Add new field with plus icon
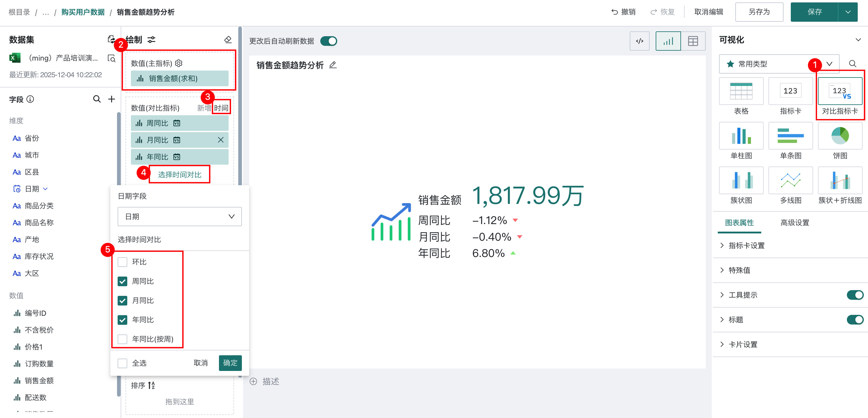This screenshot has width=868, height=418. 112,99
